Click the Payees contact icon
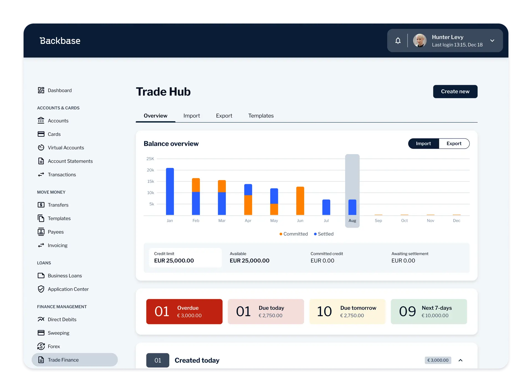The image size is (532, 392). [41, 232]
